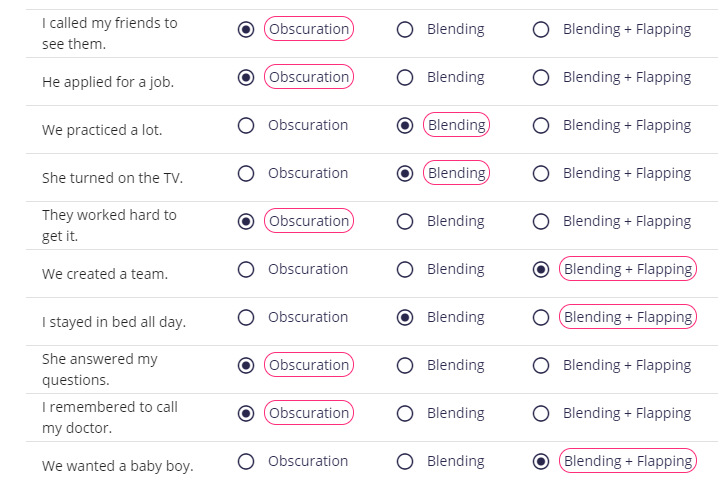Select Blending + Flapping for 'I stayed in bed'
727x489 pixels.
pyautogui.click(x=541, y=318)
